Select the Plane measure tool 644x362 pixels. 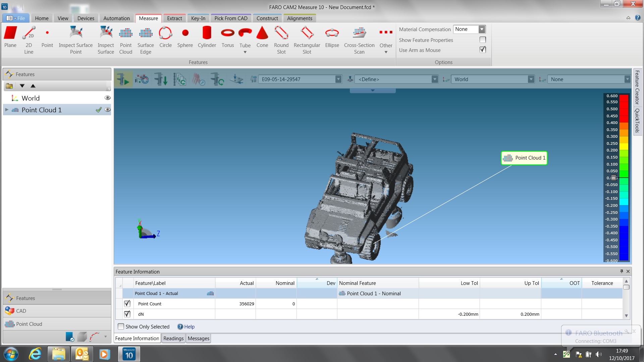(x=10, y=38)
